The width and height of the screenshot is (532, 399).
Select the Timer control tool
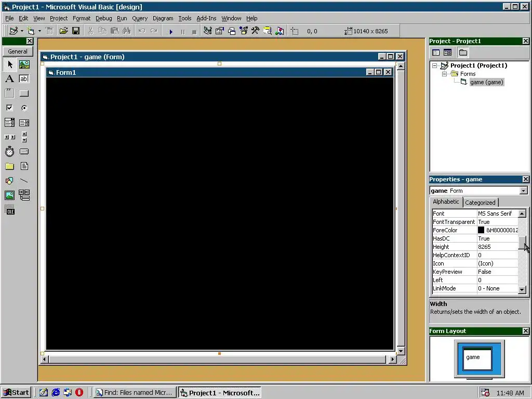click(10, 151)
